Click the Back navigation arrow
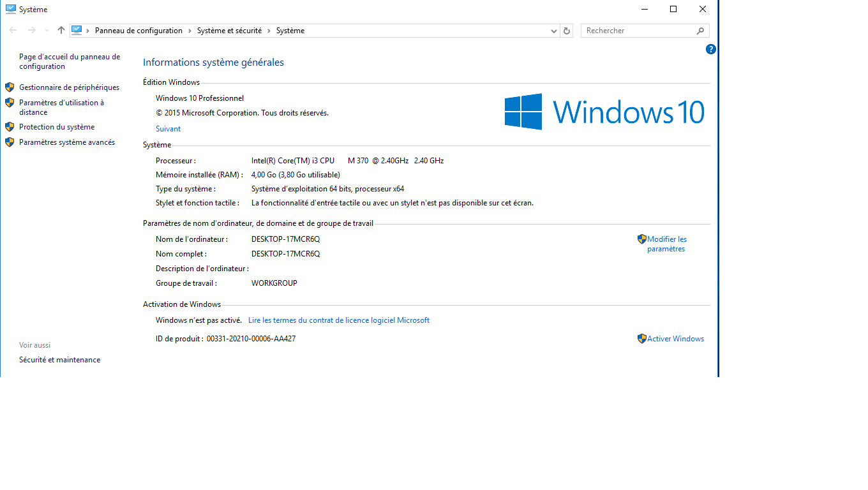The image size is (868, 490). (x=13, y=31)
